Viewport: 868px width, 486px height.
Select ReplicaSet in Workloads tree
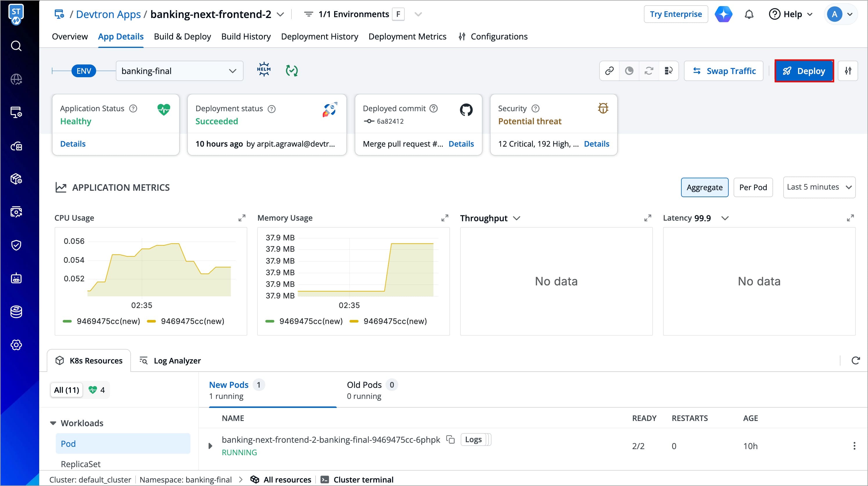[x=80, y=464]
